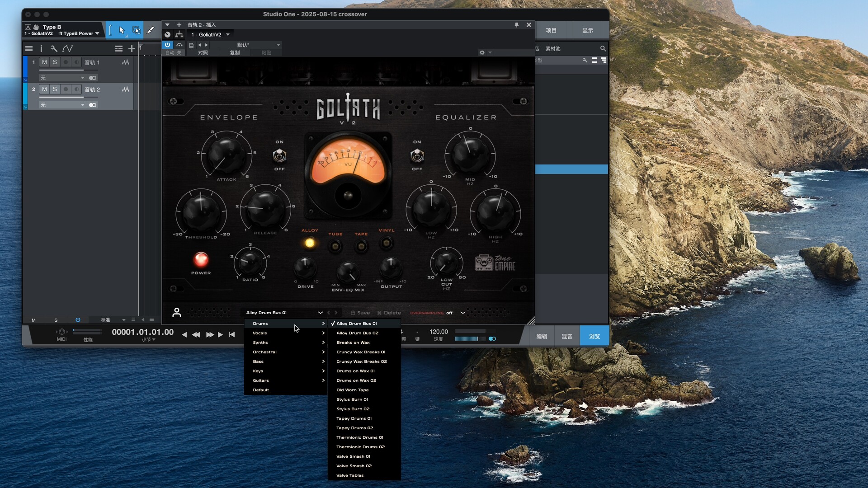The height and width of the screenshot is (488, 868).
Task: Click the add tracks plus icon
Action: coord(132,48)
